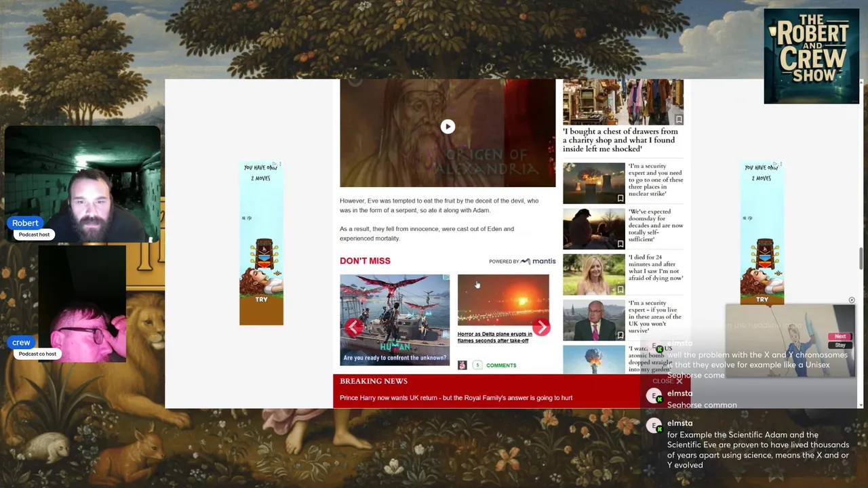Click the paragraph starting 'However, Eve was tempted'
868x488 pixels.
[439, 205]
